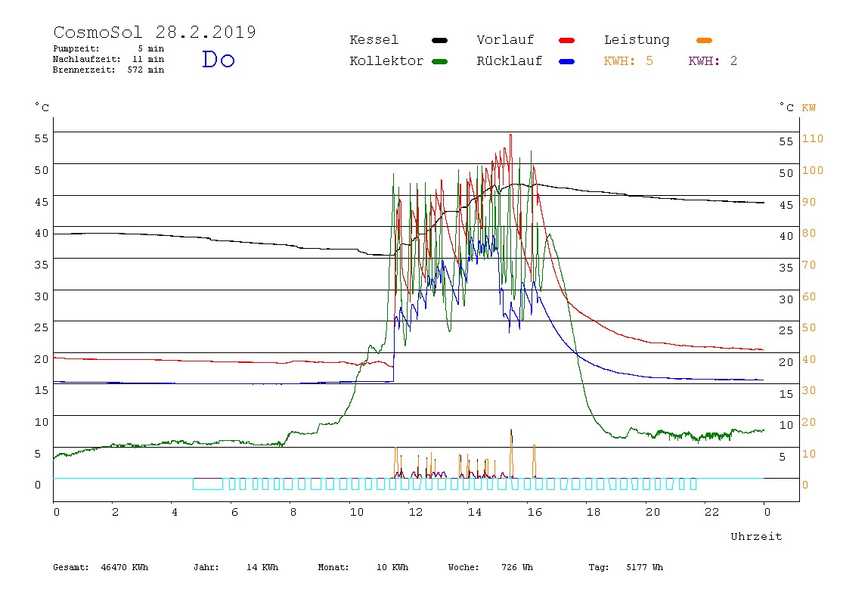
Task: Select the Leistung legend label
Action: (637, 40)
